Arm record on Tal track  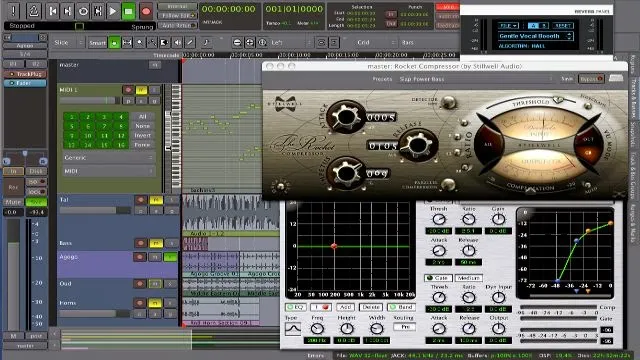click(141, 200)
